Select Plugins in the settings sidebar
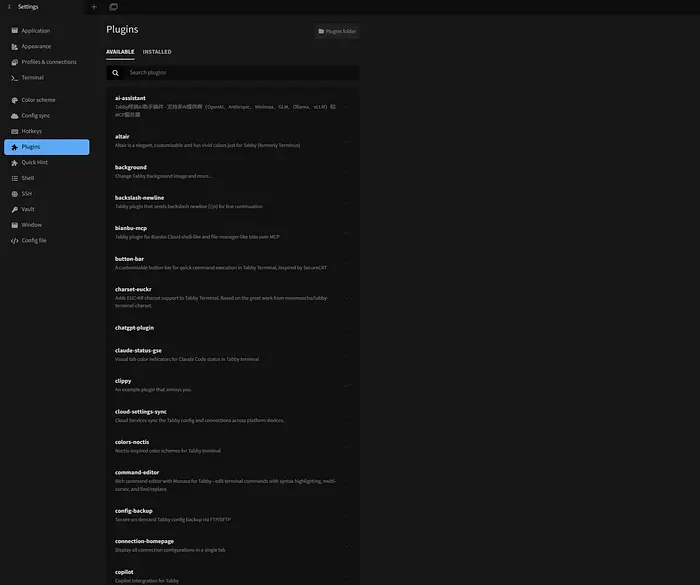 click(46, 147)
